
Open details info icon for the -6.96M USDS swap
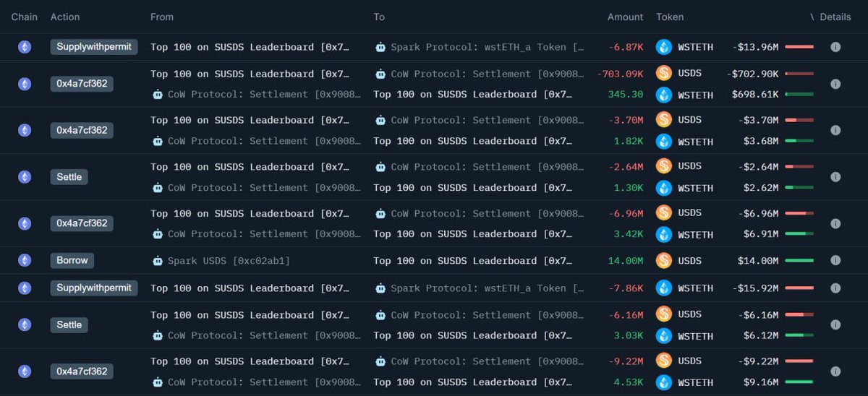tap(835, 223)
